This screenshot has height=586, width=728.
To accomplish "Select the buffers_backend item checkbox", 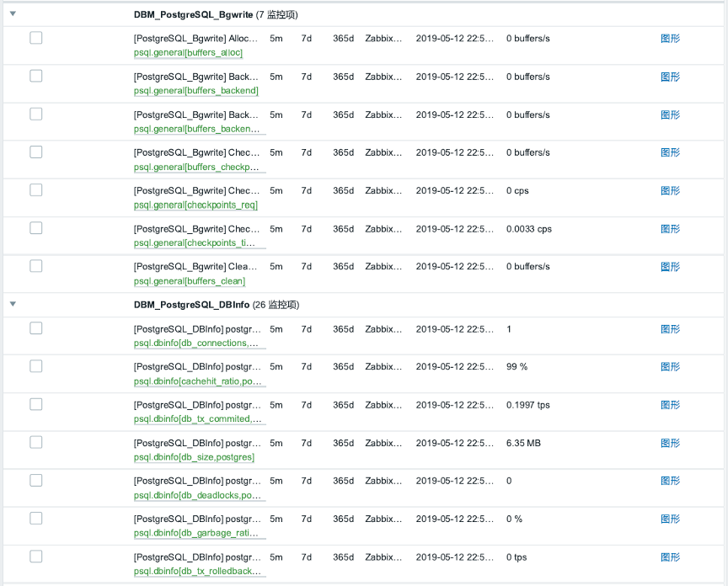I will pyautogui.click(x=35, y=76).
